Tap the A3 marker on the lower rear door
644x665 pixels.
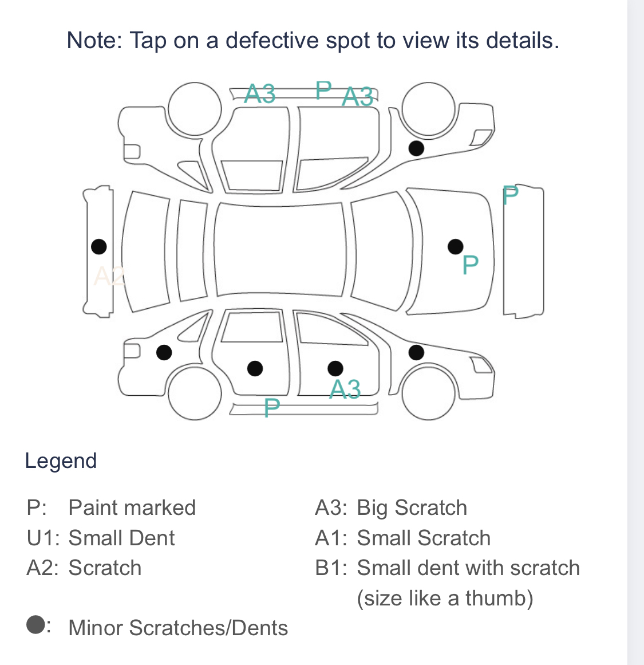point(345,389)
